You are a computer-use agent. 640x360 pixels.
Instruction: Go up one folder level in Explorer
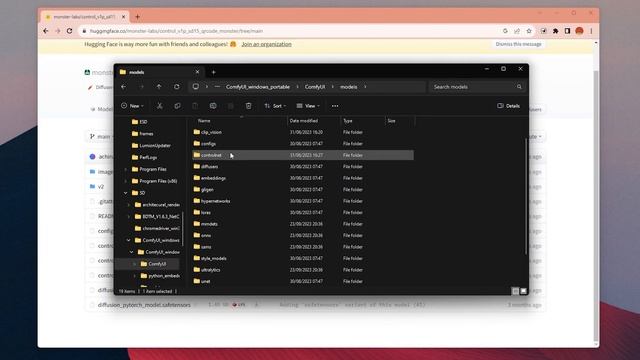coord(159,87)
